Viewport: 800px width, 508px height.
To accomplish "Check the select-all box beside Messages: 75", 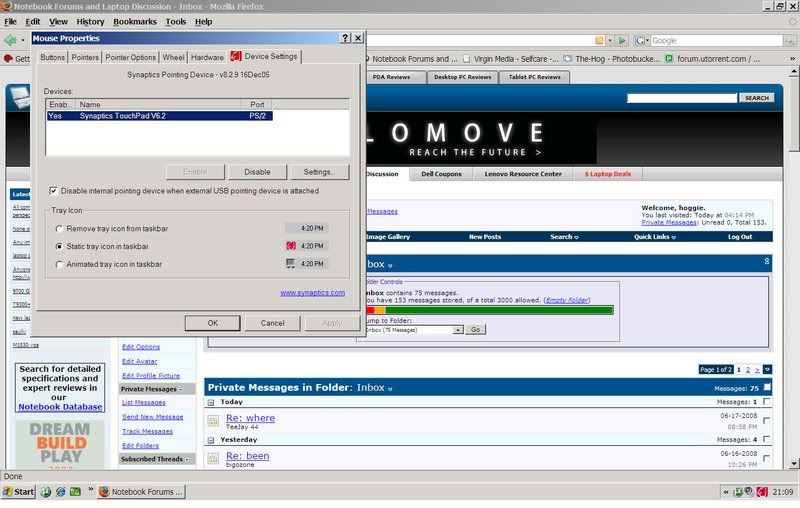I will coord(766,387).
